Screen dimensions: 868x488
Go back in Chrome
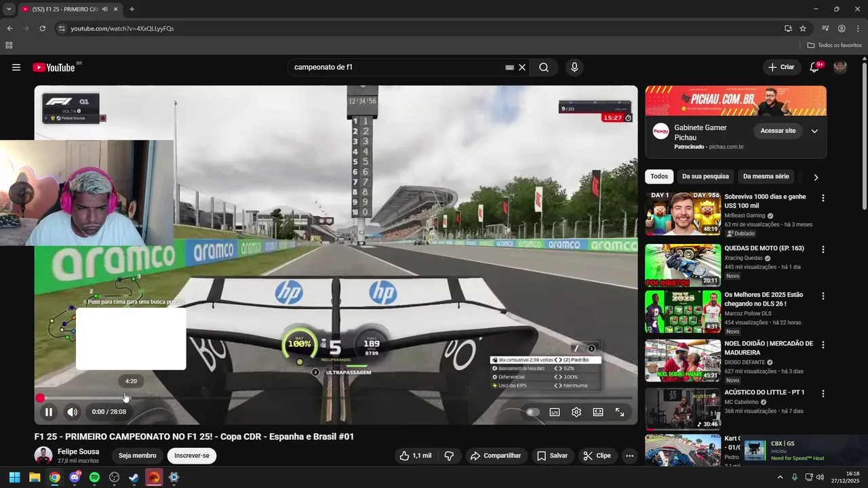coord(9,28)
